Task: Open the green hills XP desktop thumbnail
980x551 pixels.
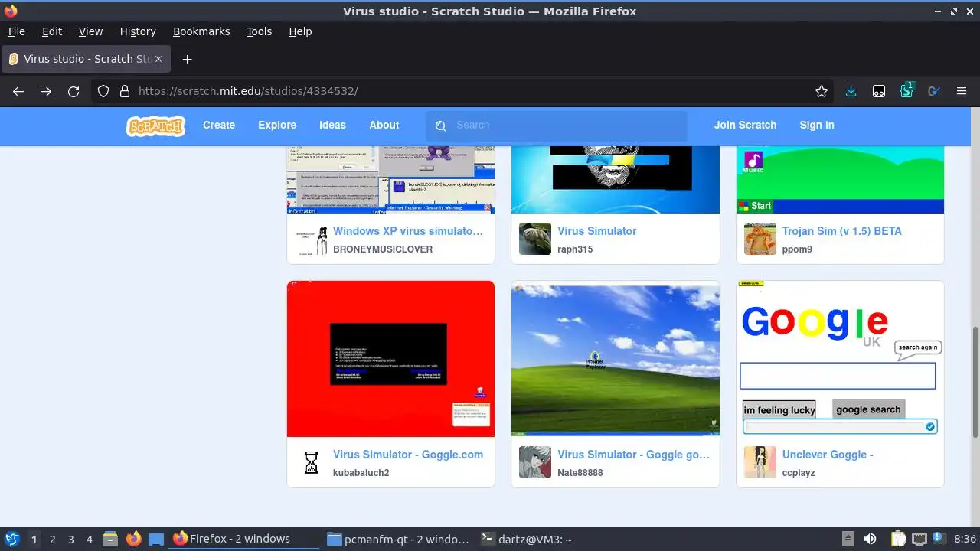Action: click(616, 359)
